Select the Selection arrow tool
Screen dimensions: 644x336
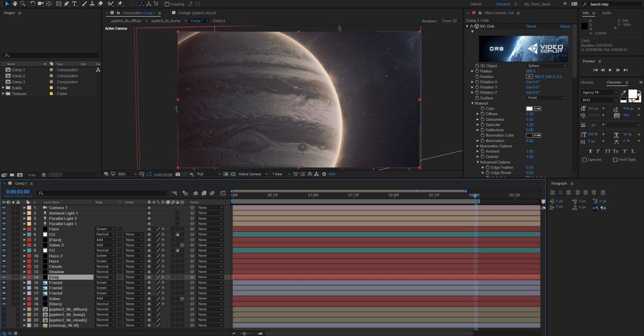pos(6,4)
